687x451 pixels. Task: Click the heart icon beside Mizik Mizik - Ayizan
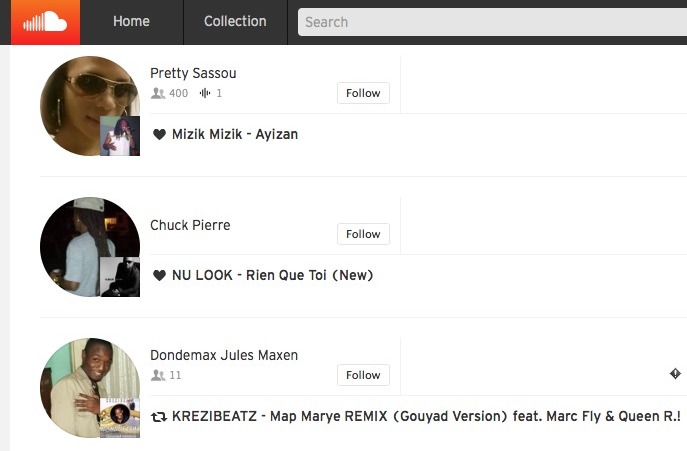159,134
